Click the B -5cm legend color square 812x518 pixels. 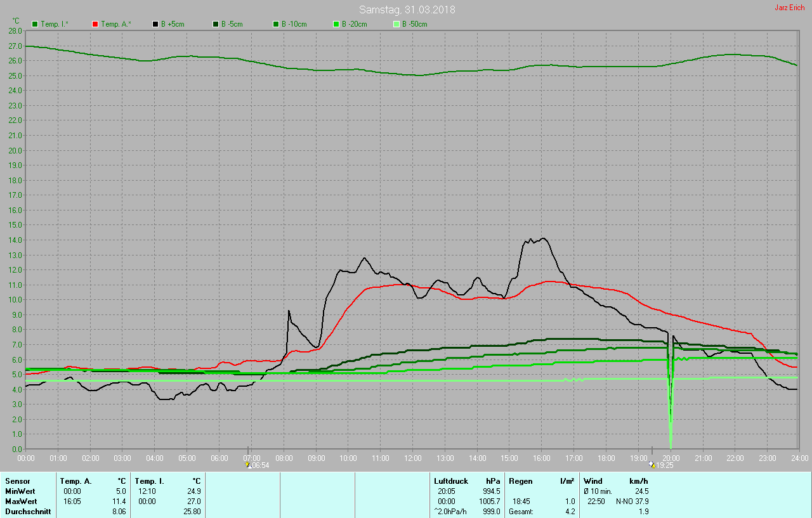click(x=216, y=24)
